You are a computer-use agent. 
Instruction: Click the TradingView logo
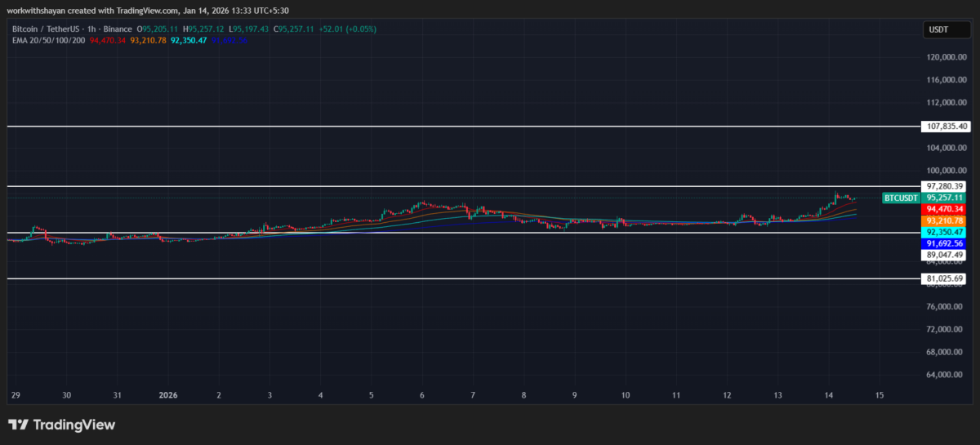coord(62,425)
